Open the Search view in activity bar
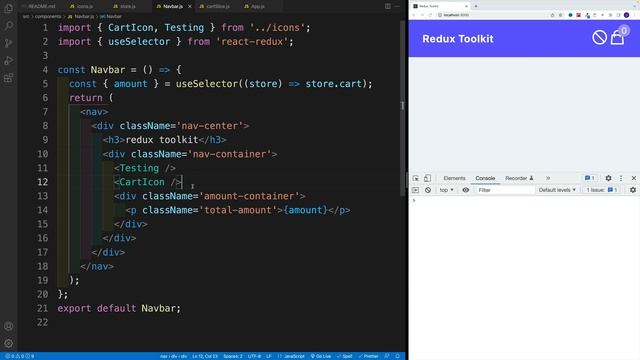This screenshot has width=640, height=360. [8, 26]
